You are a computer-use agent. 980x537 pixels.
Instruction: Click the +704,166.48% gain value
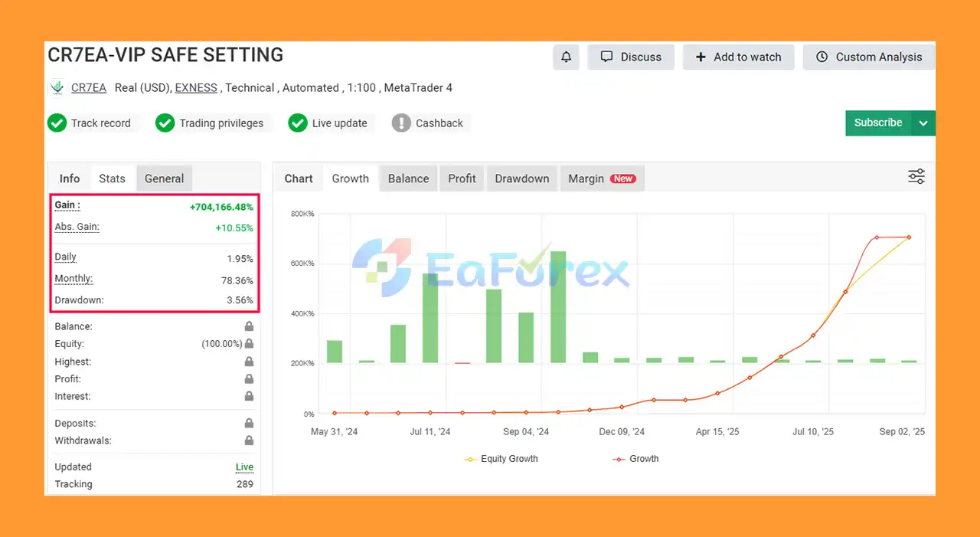click(x=221, y=207)
